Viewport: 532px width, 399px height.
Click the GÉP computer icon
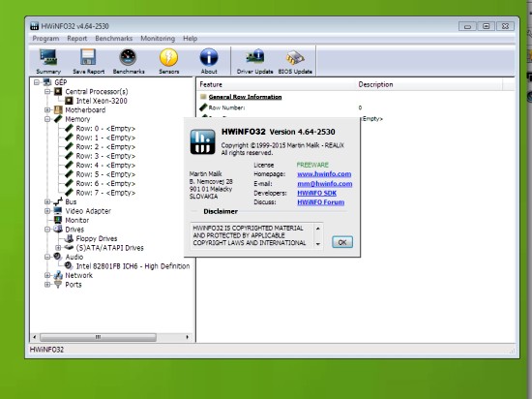[x=47, y=82]
